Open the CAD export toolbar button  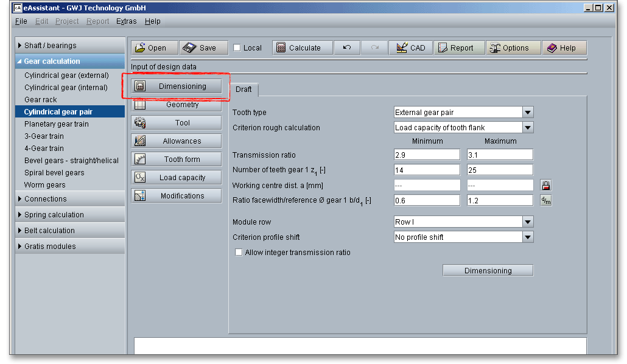(x=411, y=48)
